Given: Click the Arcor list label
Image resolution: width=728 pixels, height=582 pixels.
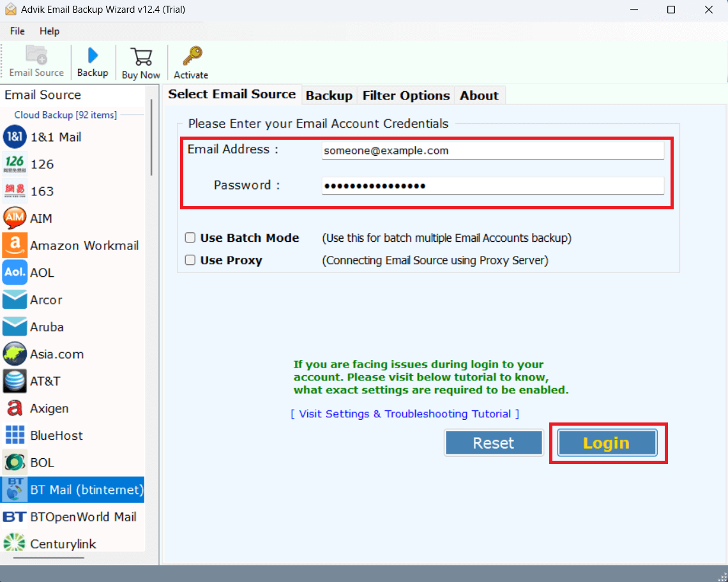Looking at the screenshot, I should [46, 300].
